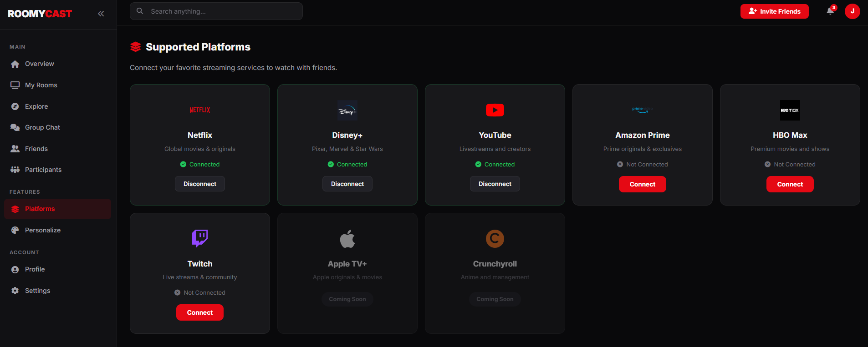Open Participants section
The width and height of the screenshot is (868, 347).
coord(57,170)
